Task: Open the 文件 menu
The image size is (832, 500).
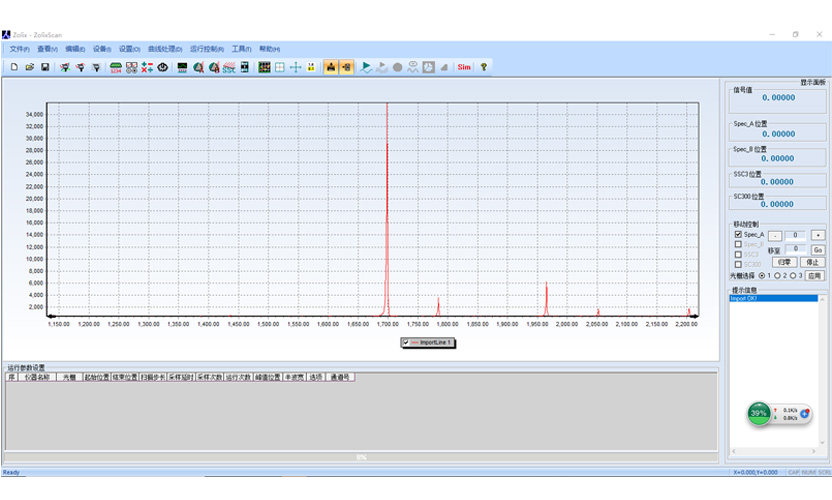Action: click(19, 49)
